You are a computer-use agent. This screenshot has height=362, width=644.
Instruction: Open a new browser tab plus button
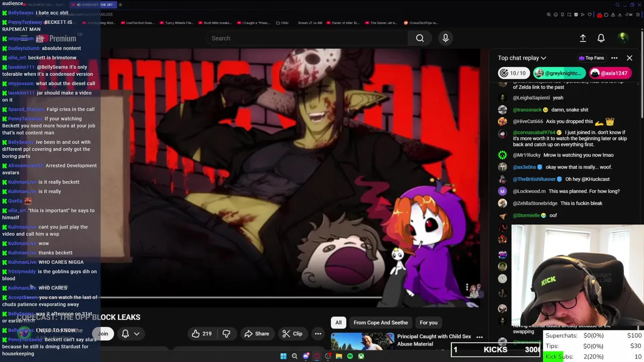[x=120, y=5]
